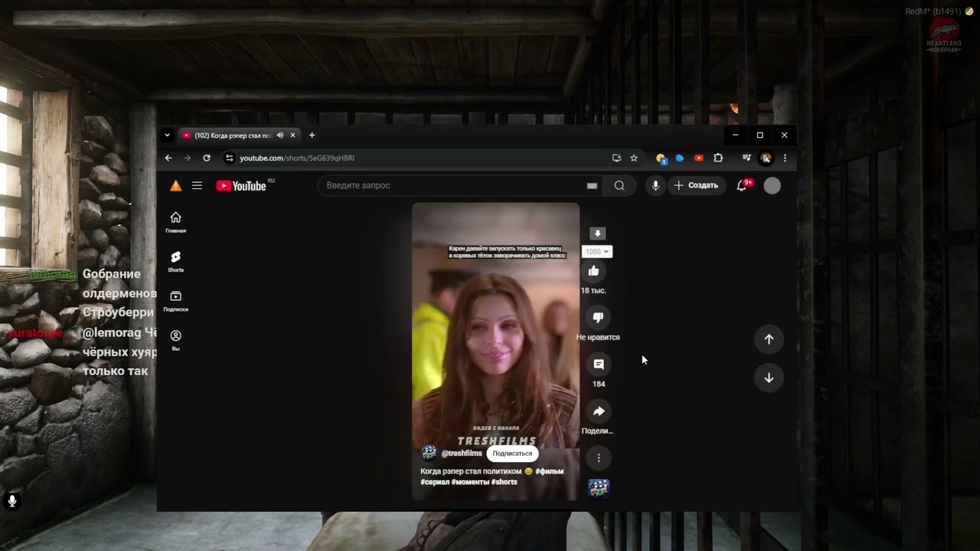Image resolution: width=980 pixels, height=551 pixels.
Task: Open the YouTube home logo
Action: (241, 186)
